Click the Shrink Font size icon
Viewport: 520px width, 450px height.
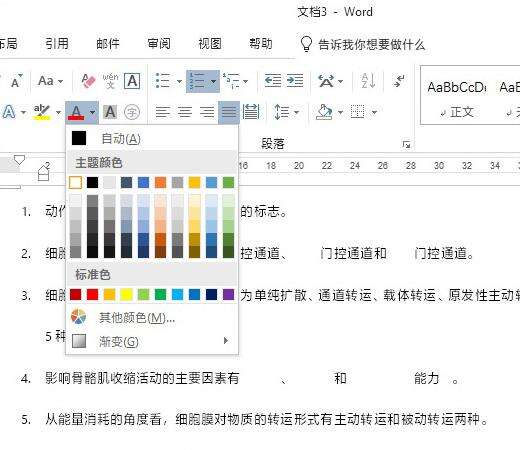[16, 81]
